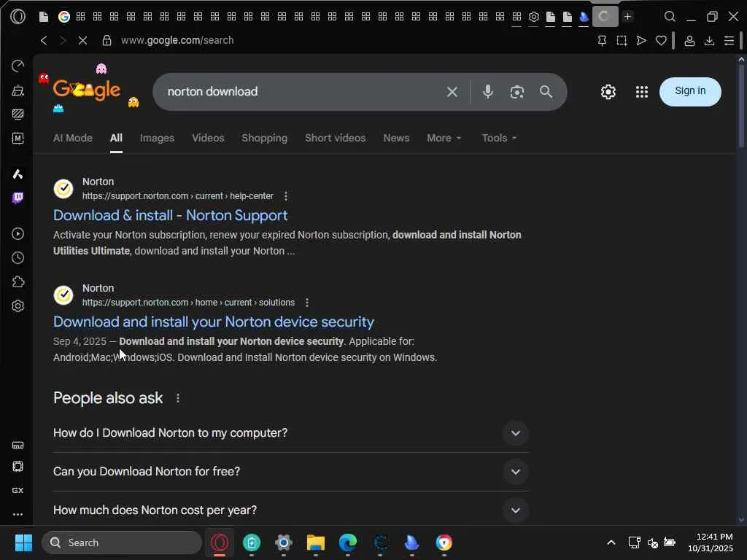Screen dimensions: 747x560
Task: Open the Twitch icon in sidebar
Action: click(18, 198)
